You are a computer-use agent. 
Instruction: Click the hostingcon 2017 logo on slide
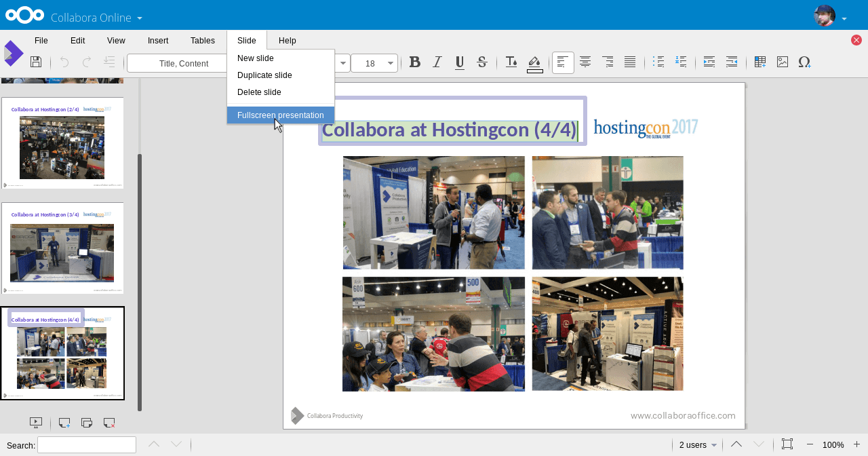point(646,128)
